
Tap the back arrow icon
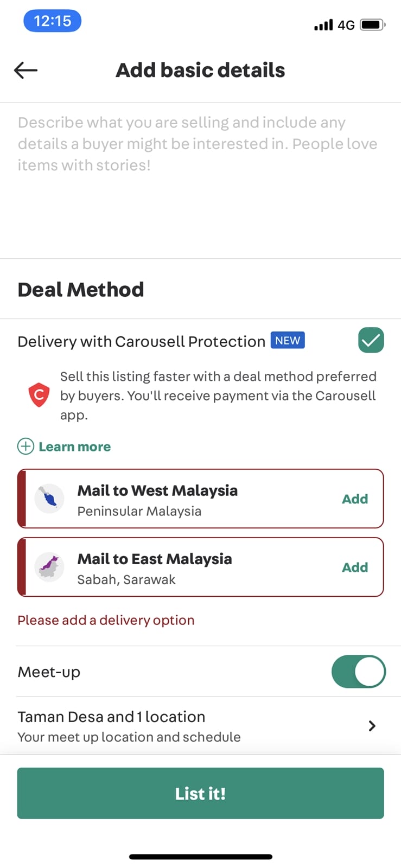pyautogui.click(x=26, y=70)
